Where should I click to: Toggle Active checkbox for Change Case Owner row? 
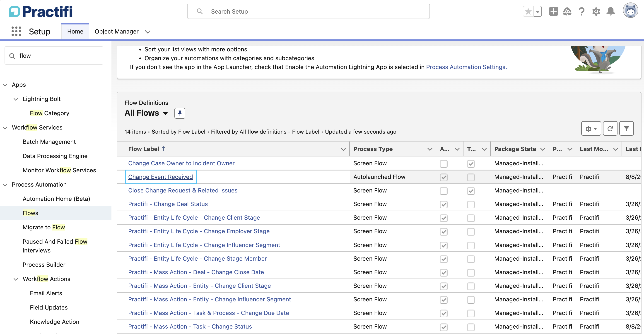tap(444, 163)
